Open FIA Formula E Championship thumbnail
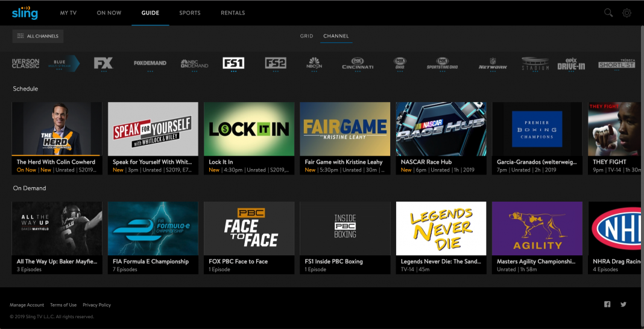Image resolution: width=644 pixels, height=329 pixels. point(153,228)
